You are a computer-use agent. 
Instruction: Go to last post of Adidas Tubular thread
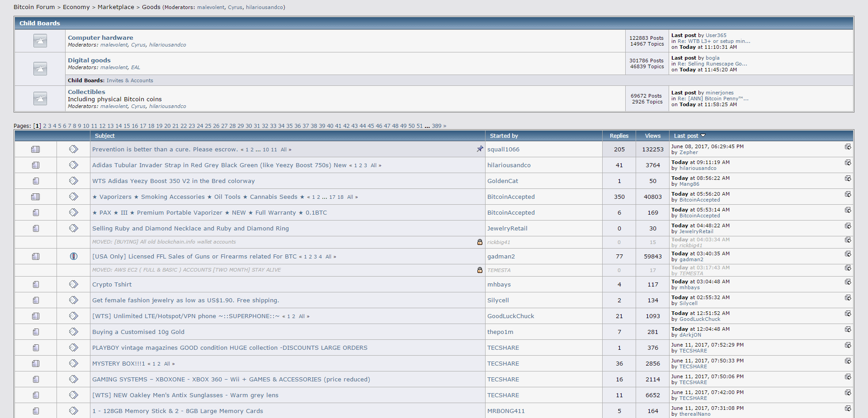tap(848, 163)
